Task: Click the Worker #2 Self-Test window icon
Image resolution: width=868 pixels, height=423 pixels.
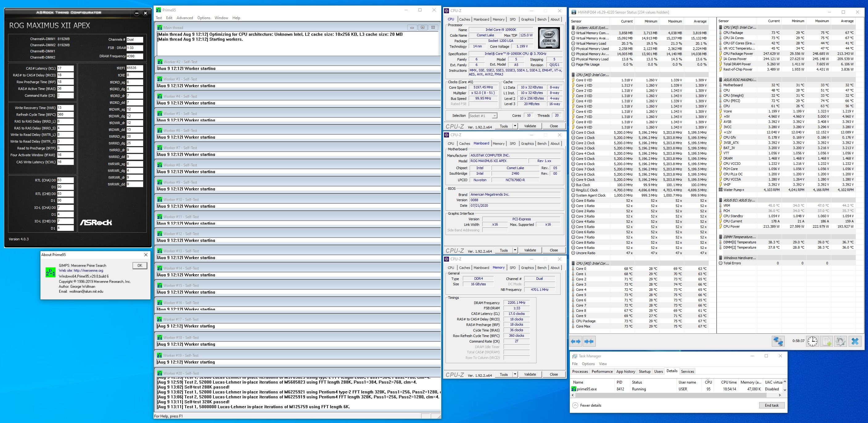Action: 160,62
